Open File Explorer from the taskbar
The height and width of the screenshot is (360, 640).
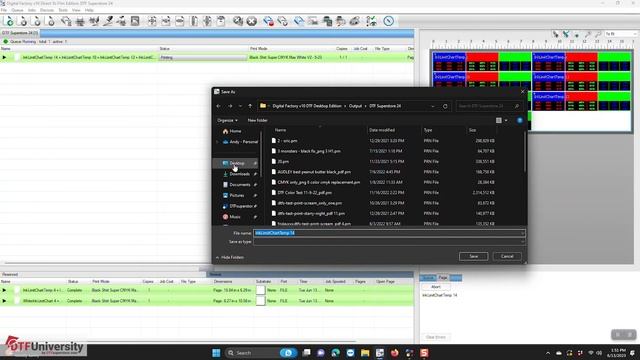(x=365, y=353)
